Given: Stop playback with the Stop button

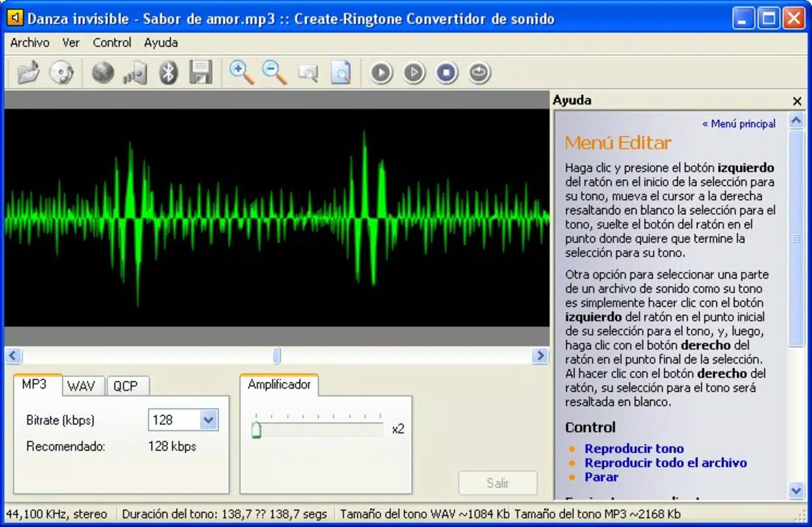Looking at the screenshot, I should [x=447, y=72].
